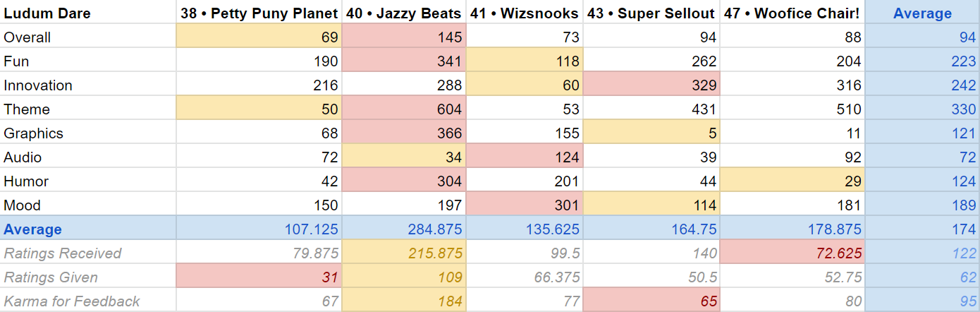Image resolution: width=980 pixels, height=312 pixels.
Task: Select the 43 • Super Sellout column header
Action: 651,13
